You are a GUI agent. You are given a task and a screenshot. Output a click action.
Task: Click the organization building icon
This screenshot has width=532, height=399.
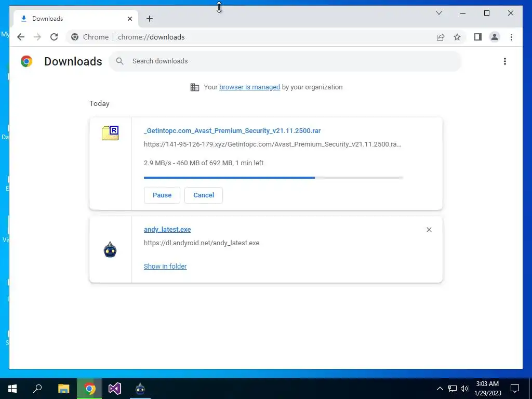(x=195, y=87)
